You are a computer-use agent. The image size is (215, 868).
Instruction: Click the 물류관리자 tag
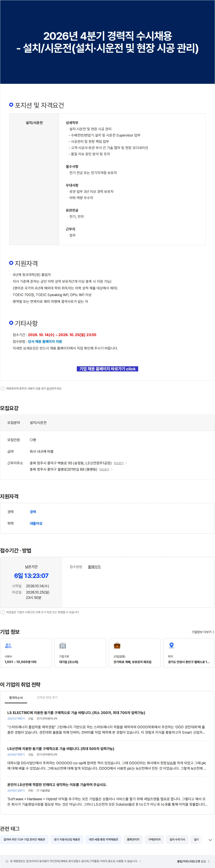pyautogui.click(x=133, y=839)
